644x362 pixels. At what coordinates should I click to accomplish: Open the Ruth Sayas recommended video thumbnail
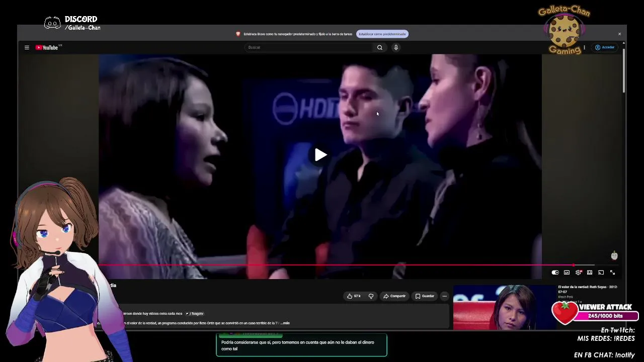(504, 307)
